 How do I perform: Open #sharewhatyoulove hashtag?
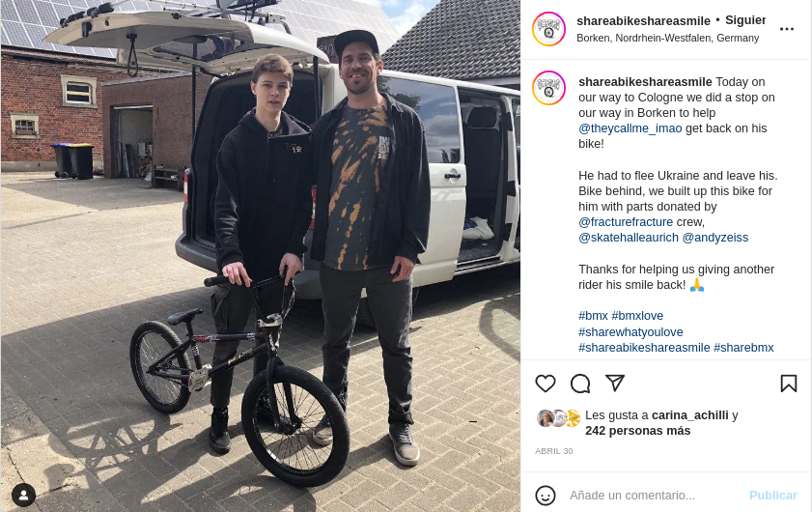click(x=630, y=331)
